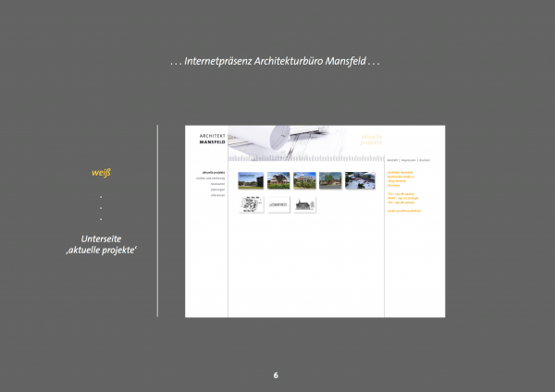The width and height of the screenshot is (555, 392).
Task: Open the 'impressum' link
Action: (x=407, y=160)
